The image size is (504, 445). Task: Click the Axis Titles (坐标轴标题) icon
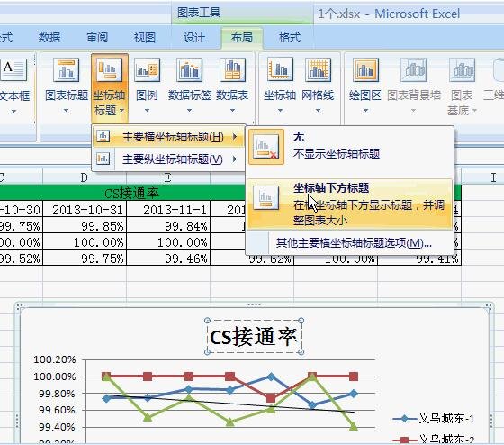point(109,69)
